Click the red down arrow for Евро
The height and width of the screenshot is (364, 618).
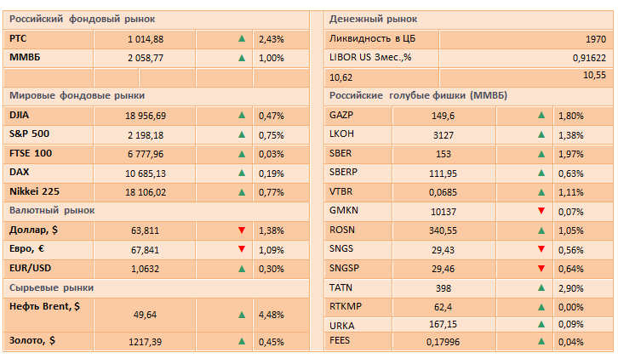[x=242, y=249]
